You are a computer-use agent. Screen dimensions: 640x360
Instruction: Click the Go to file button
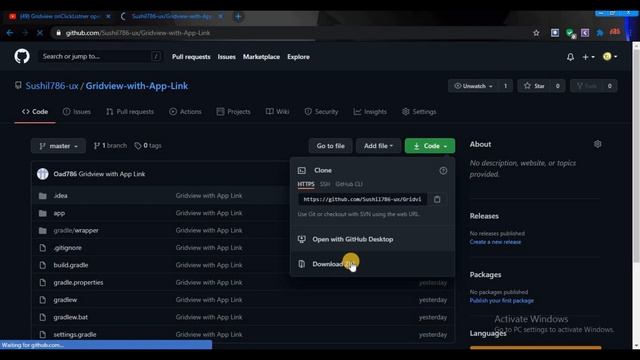[x=331, y=146]
